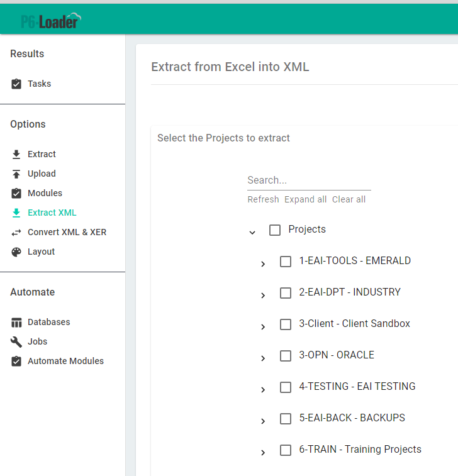This screenshot has width=458, height=476.
Task: Focus the Search projects input field
Action: point(308,180)
